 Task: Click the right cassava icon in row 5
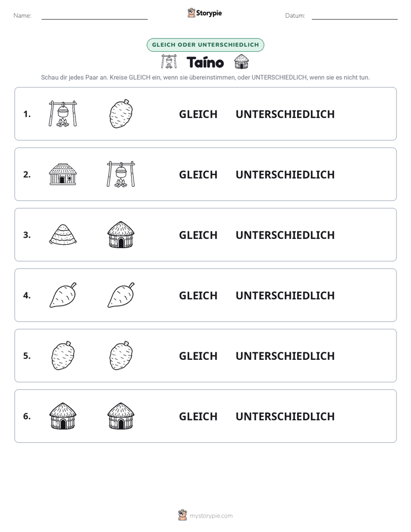[x=121, y=355]
